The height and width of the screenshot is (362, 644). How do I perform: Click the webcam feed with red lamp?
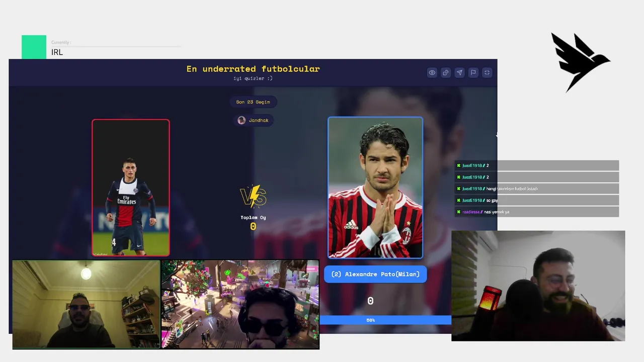(538, 286)
